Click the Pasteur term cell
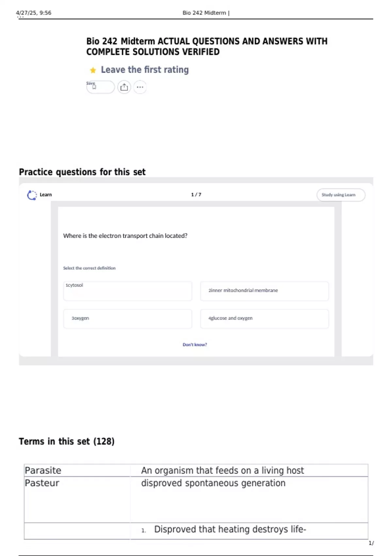The width and height of the screenshot is (392, 556). click(77, 499)
